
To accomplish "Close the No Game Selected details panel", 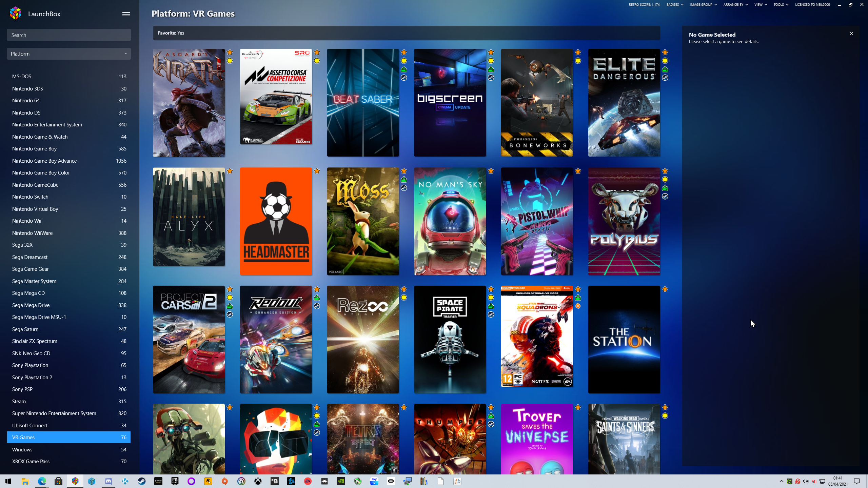I will coord(851,33).
